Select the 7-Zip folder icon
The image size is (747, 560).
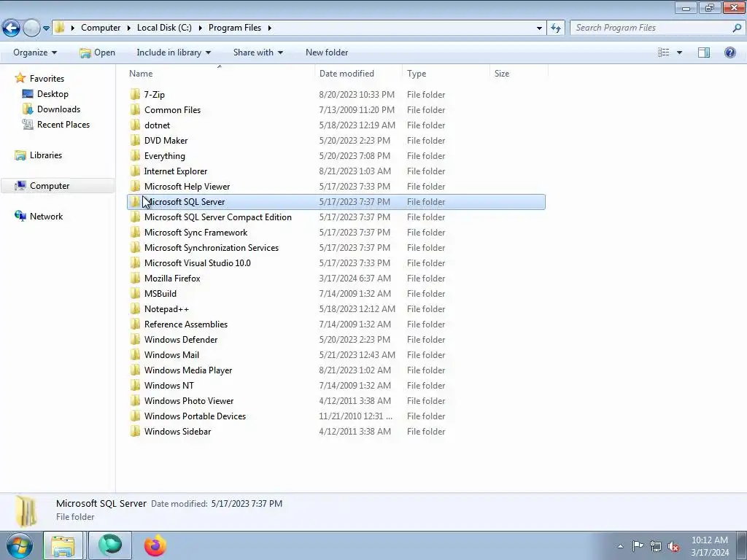pos(135,94)
